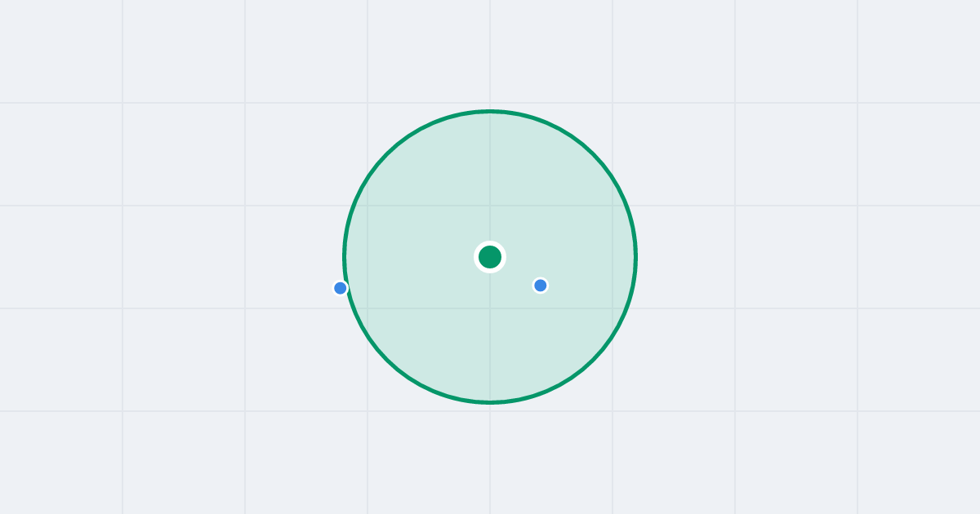
Task: Click the empty map background below the green circle
Action: click(x=490, y=457)
